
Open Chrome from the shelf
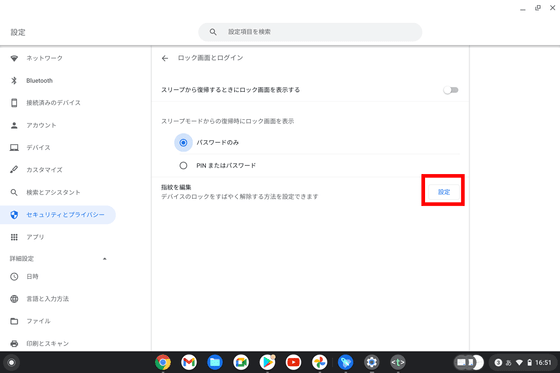tap(163, 363)
